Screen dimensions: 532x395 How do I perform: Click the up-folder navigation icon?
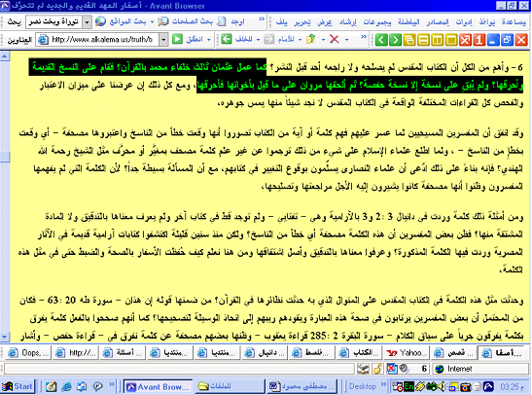(311, 39)
